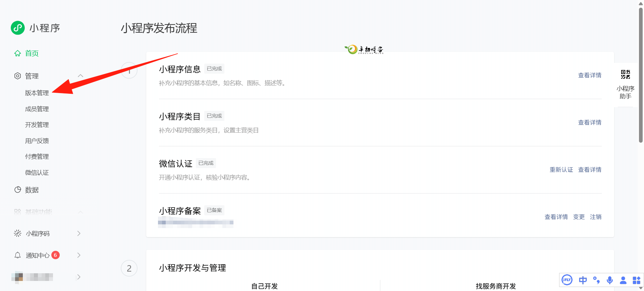Collapse the 管理 section chevron
644x291 pixels.
pos(80,76)
